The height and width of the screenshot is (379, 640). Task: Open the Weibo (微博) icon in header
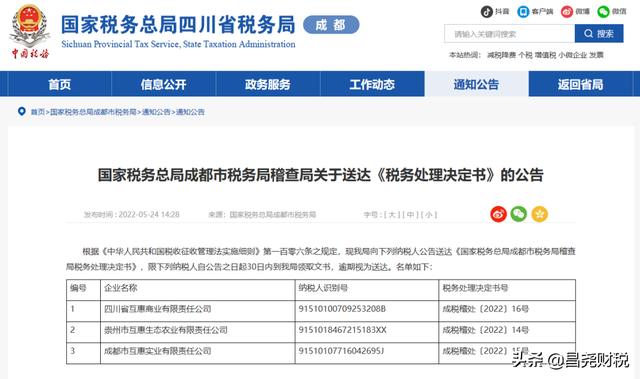567,11
